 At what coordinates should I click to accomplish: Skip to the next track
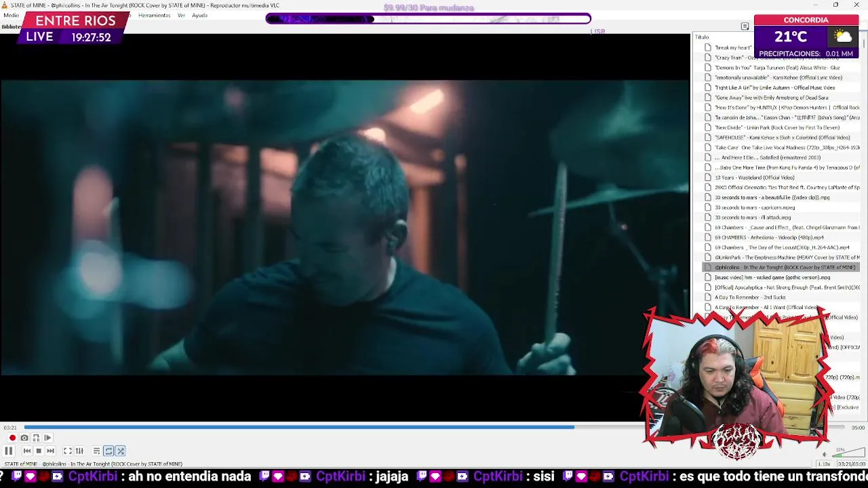(x=50, y=451)
